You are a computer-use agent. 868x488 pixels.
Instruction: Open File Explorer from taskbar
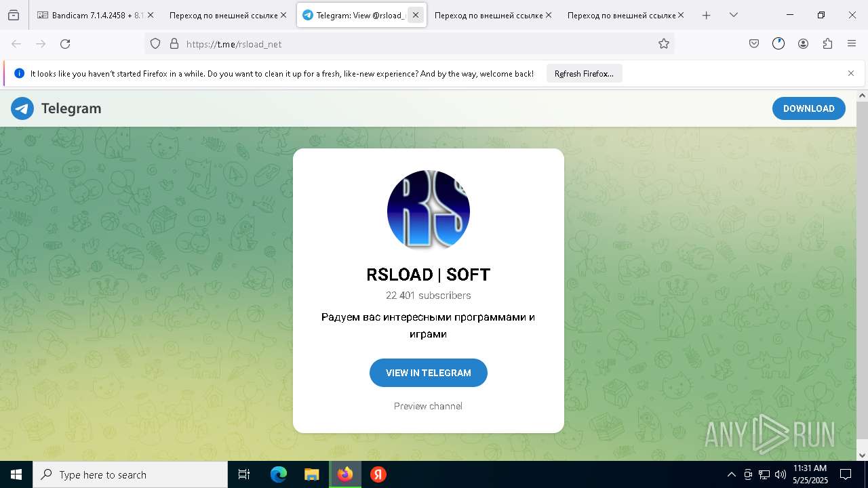(x=312, y=474)
